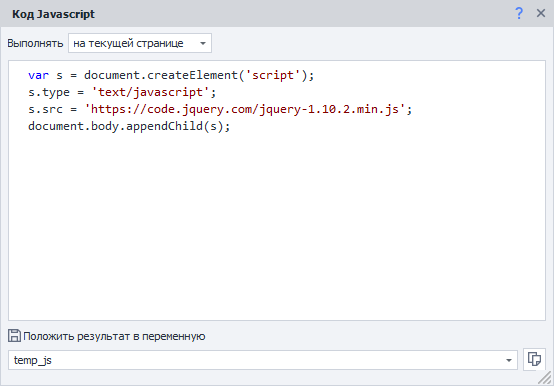The width and height of the screenshot is (554, 386).
Task: Click the 'script' string literal in the code
Action: pos(273,75)
